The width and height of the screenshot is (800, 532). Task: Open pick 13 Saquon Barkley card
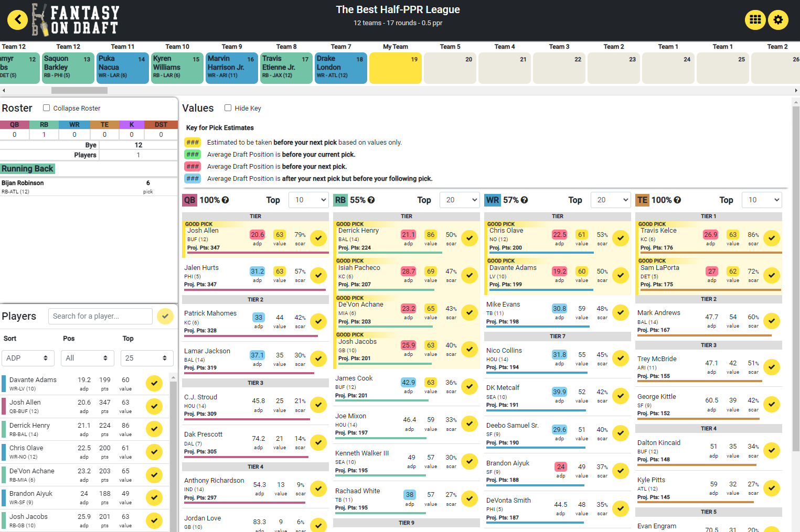click(68, 68)
